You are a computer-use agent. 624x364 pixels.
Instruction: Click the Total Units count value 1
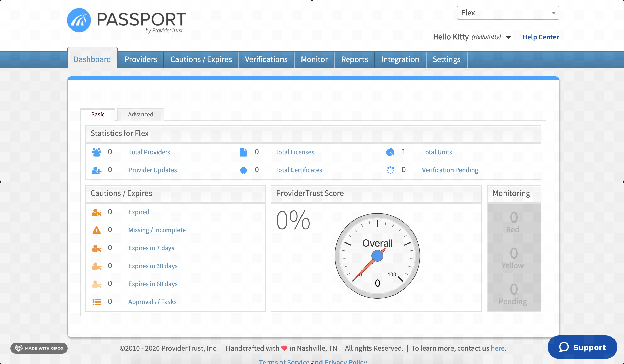404,152
